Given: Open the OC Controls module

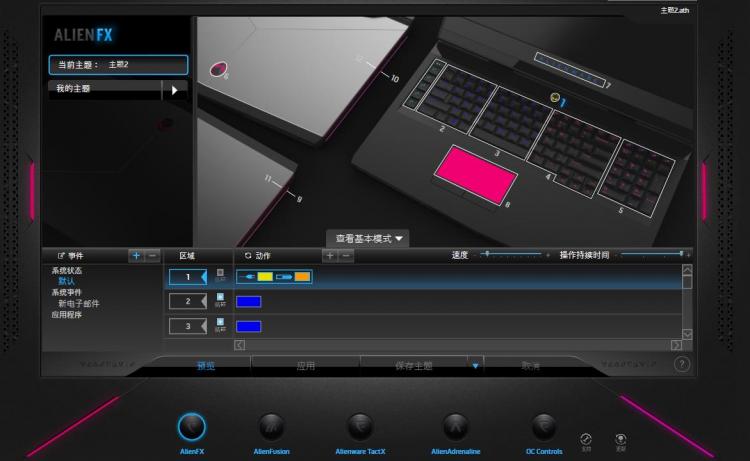Looking at the screenshot, I should 544,427.
